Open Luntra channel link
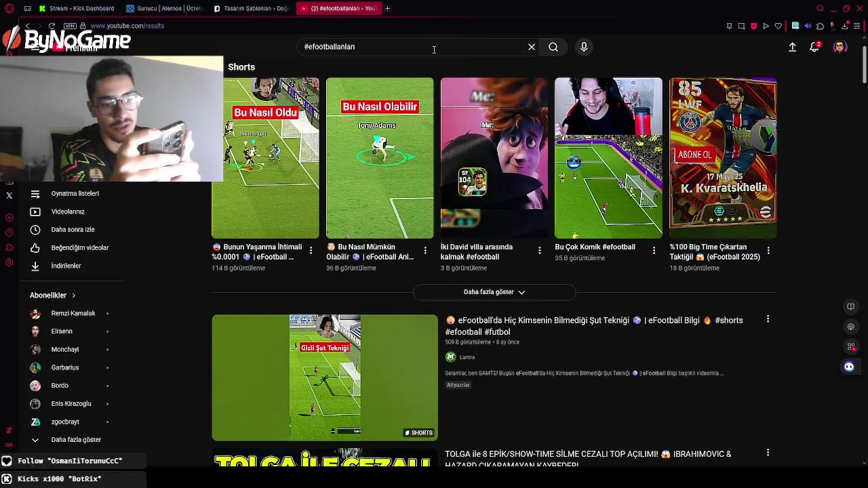 coord(467,357)
